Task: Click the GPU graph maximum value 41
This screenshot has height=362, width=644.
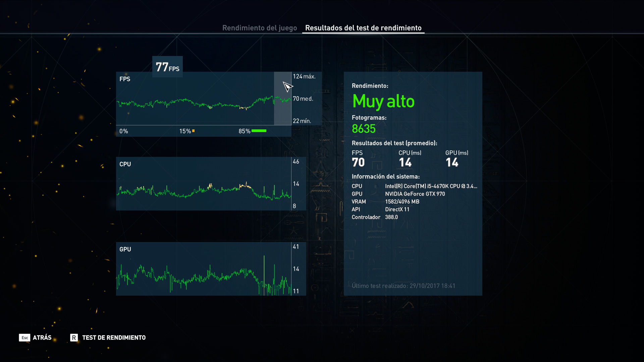Action: pyautogui.click(x=296, y=247)
